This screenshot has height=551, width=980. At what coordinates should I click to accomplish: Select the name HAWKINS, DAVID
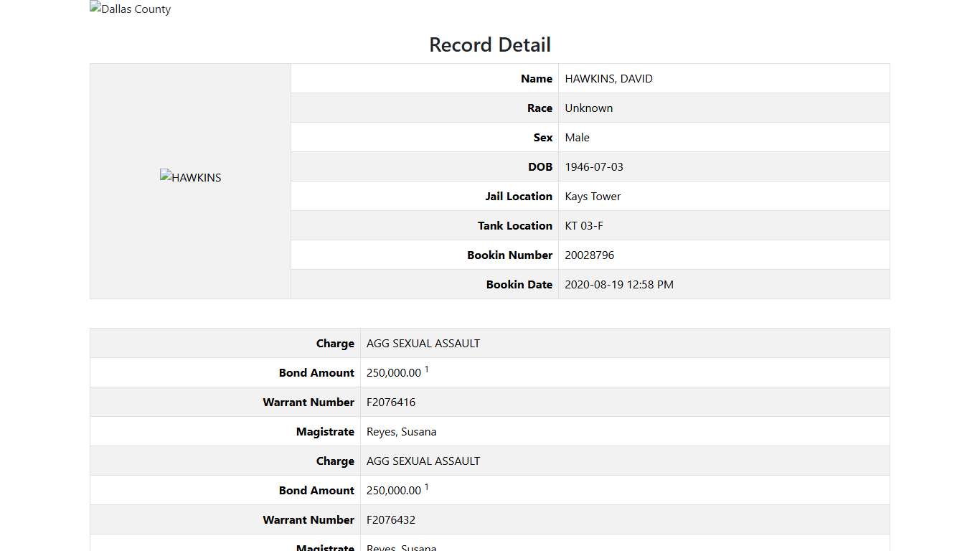click(608, 78)
